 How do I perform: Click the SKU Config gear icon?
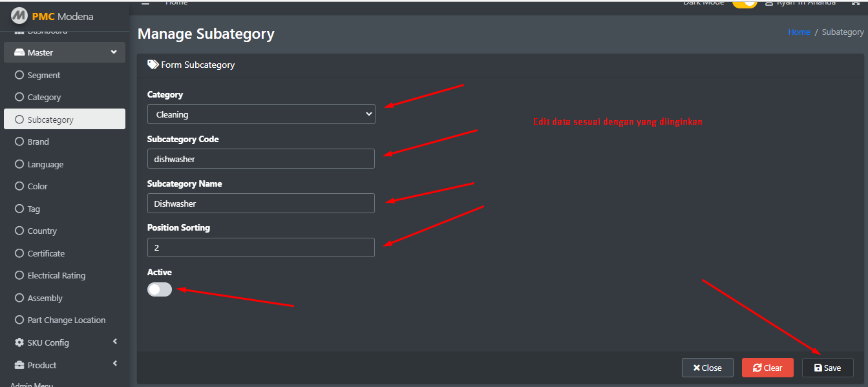19,342
